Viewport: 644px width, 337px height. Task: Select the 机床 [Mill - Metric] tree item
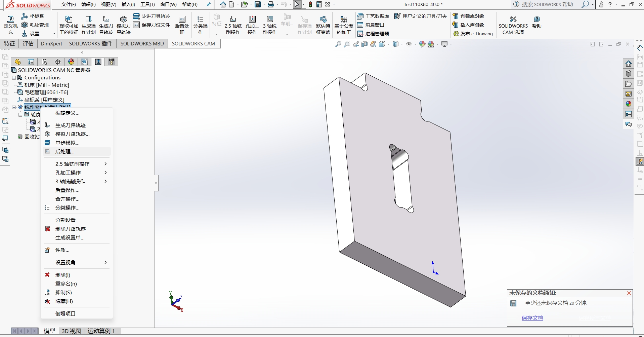point(47,85)
